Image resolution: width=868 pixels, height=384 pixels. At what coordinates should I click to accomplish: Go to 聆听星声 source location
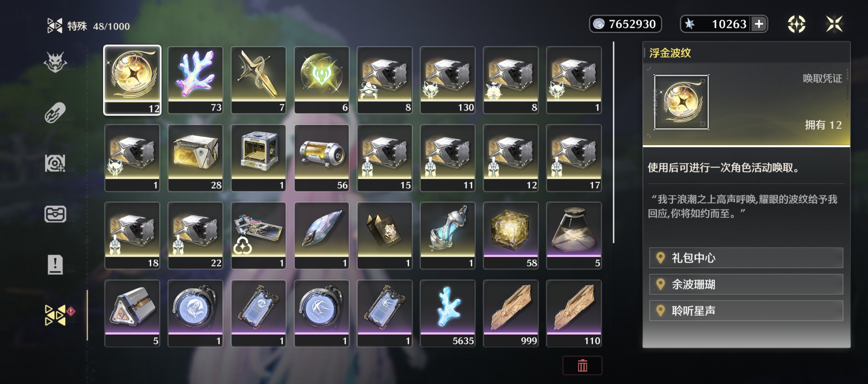[746, 311]
